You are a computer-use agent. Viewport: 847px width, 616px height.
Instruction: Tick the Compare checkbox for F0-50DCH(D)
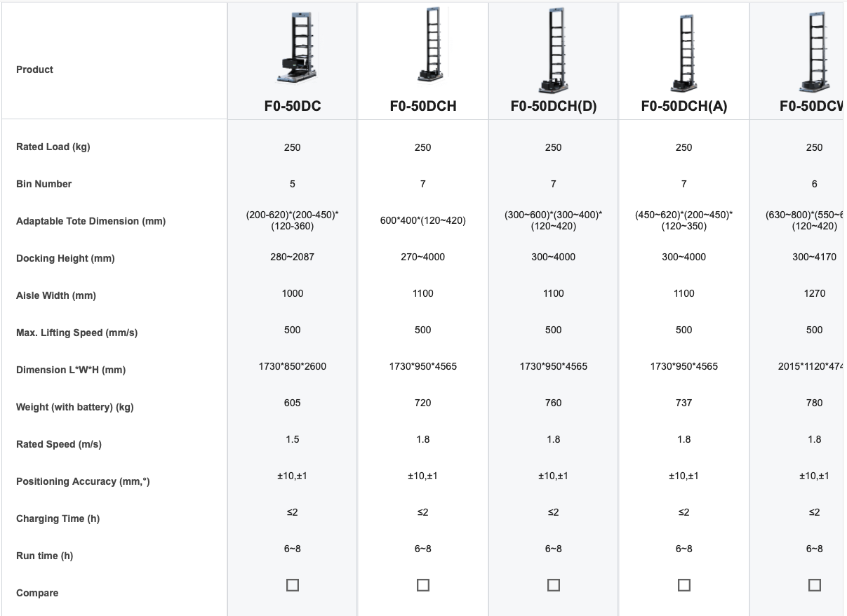point(554,585)
